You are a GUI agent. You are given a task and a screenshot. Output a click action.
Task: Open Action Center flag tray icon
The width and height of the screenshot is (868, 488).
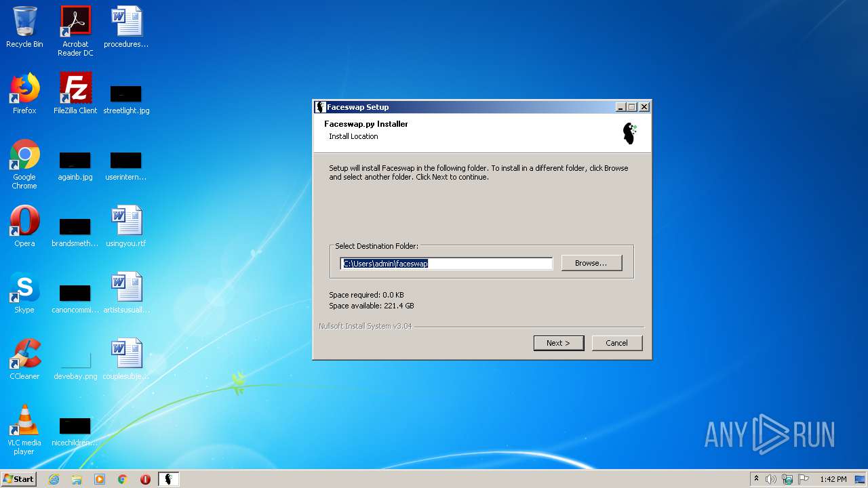804,479
